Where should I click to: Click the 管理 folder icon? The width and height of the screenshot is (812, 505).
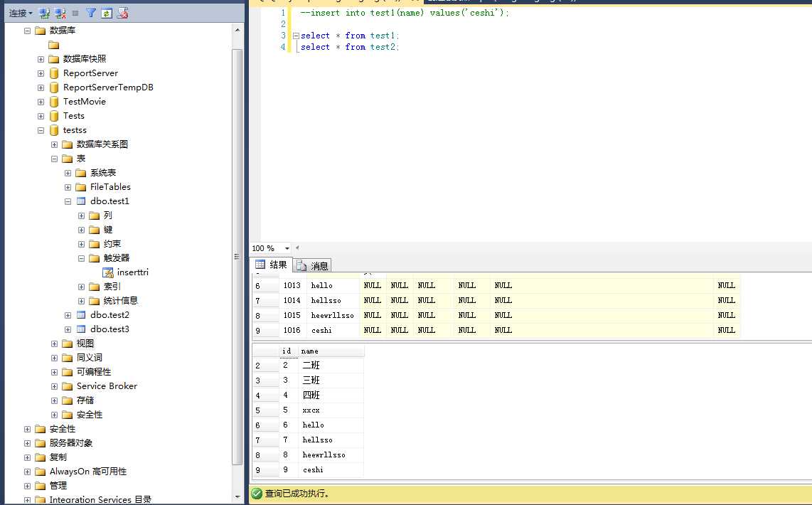pos(41,486)
